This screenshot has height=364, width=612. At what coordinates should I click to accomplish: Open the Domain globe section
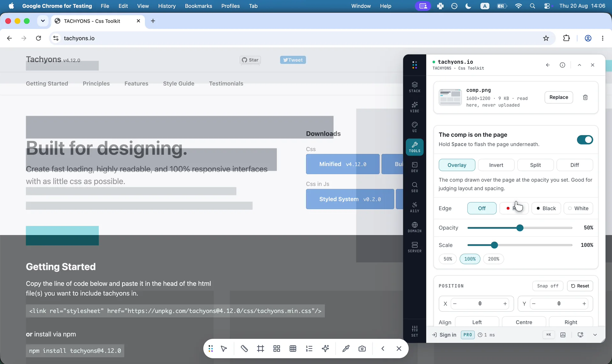pyautogui.click(x=414, y=227)
